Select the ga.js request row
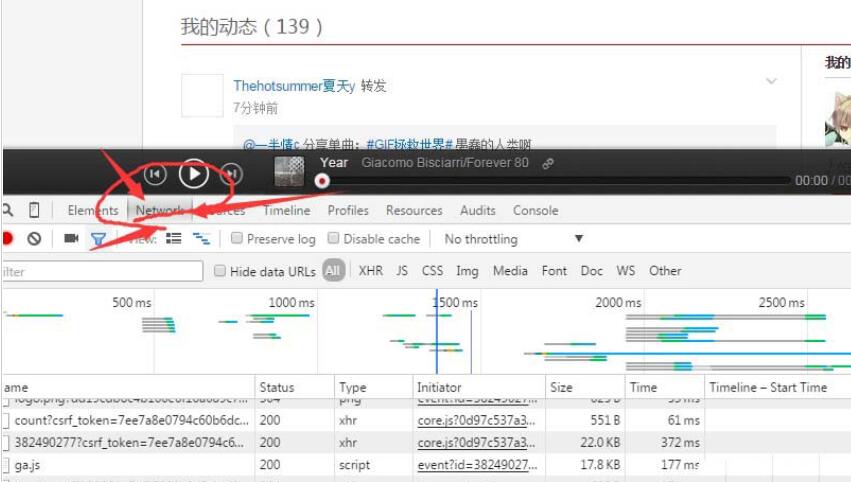Screen dimensions: 851x482 point(426,465)
